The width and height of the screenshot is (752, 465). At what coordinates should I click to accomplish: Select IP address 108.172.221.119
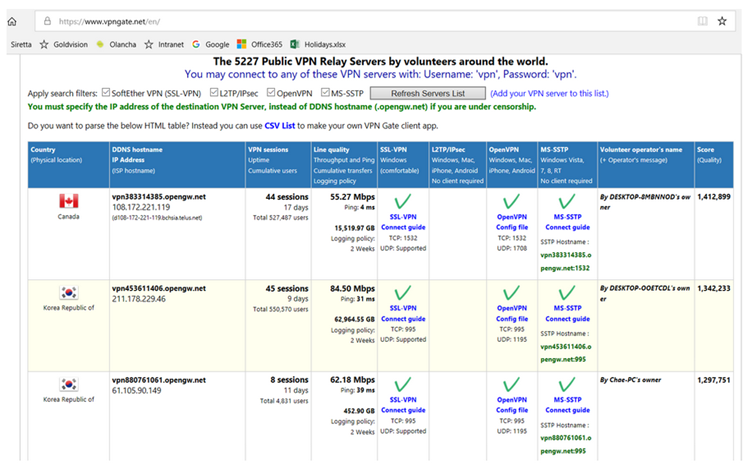[141, 208]
